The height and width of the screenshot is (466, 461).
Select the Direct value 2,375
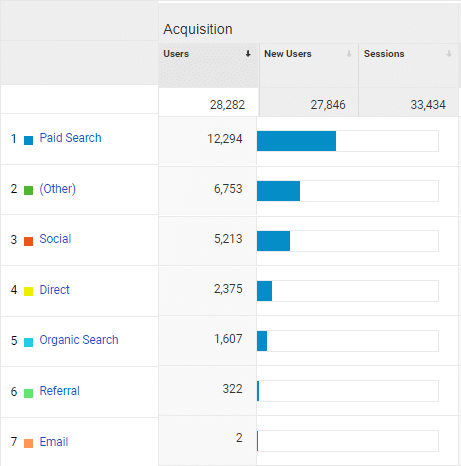tap(228, 289)
